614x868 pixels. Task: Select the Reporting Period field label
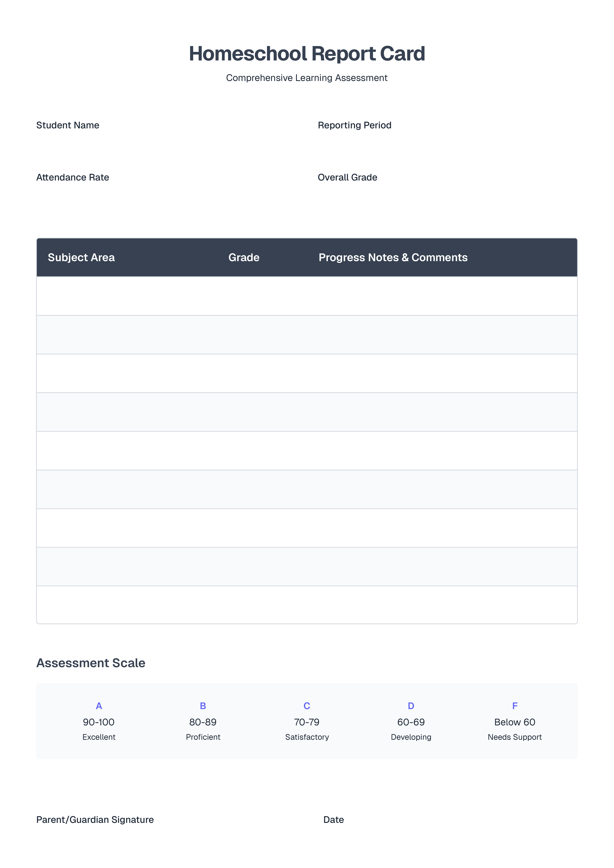point(354,125)
